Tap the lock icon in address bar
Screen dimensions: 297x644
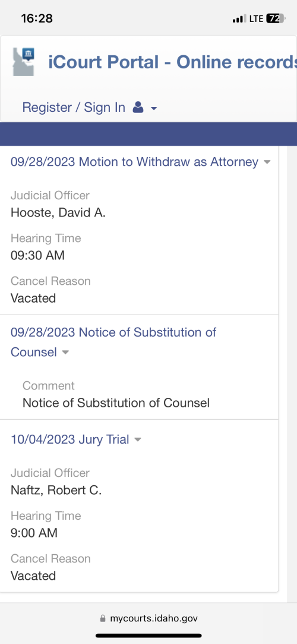(x=103, y=618)
